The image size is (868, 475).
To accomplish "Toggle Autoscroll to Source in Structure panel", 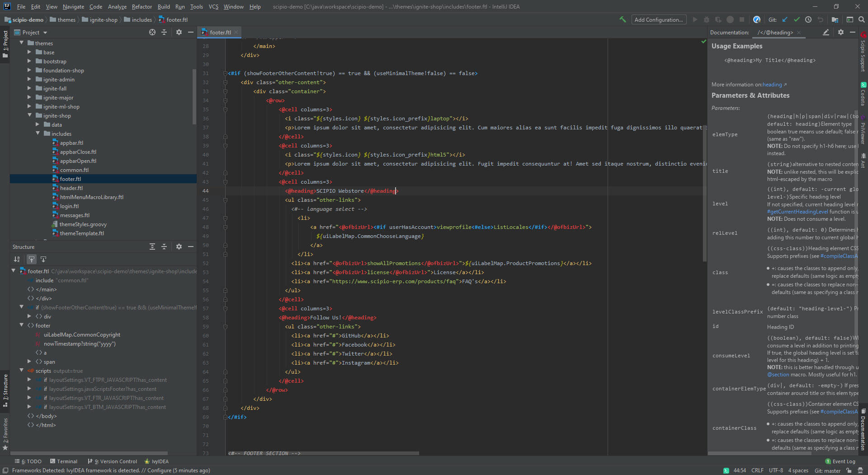I will click(32, 259).
